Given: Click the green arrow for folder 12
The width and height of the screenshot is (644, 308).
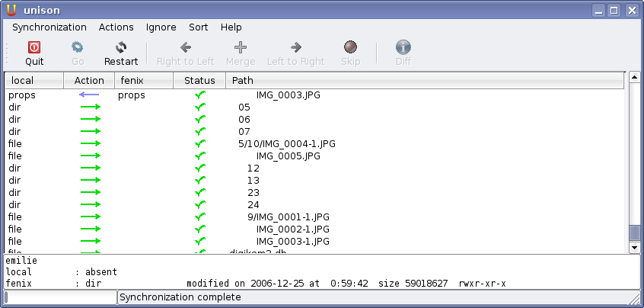Looking at the screenshot, I should click(91, 168).
